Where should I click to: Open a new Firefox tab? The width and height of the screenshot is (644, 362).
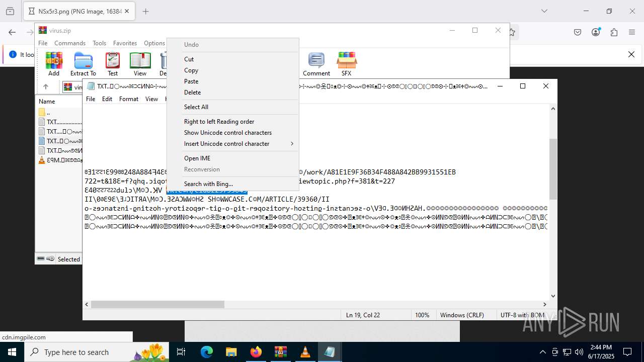[x=146, y=11]
